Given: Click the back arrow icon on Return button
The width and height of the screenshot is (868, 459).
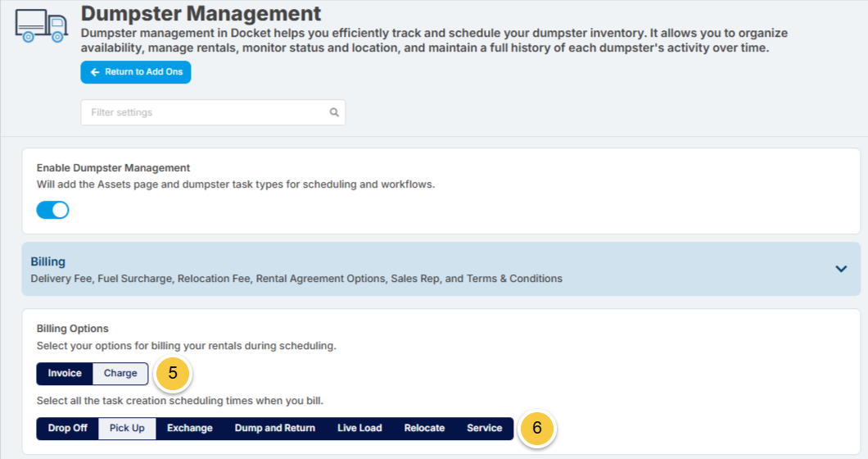Looking at the screenshot, I should click(95, 72).
